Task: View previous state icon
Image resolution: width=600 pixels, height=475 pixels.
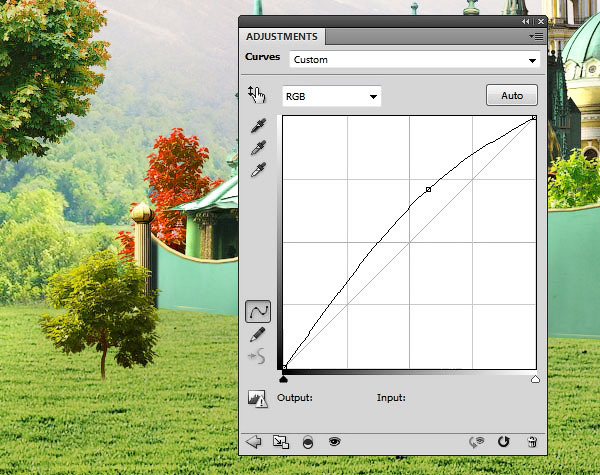Action: [x=476, y=442]
